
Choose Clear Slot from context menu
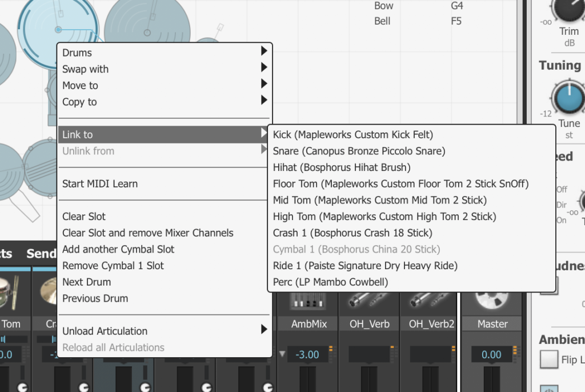tap(84, 217)
